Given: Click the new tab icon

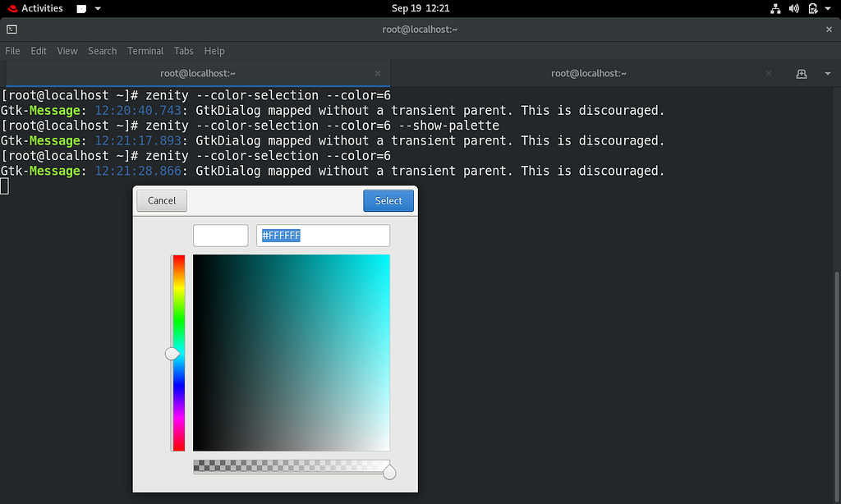Looking at the screenshot, I should [802, 74].
